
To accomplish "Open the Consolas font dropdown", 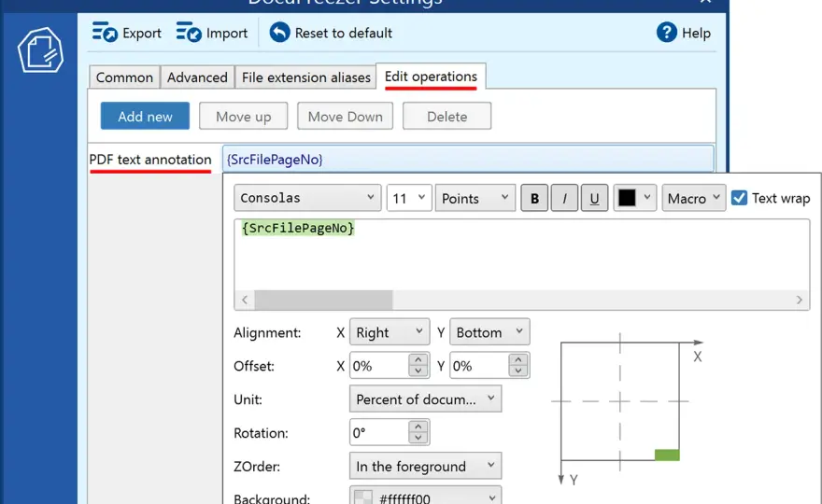I will pyautogui.click(x=307, y=198).
